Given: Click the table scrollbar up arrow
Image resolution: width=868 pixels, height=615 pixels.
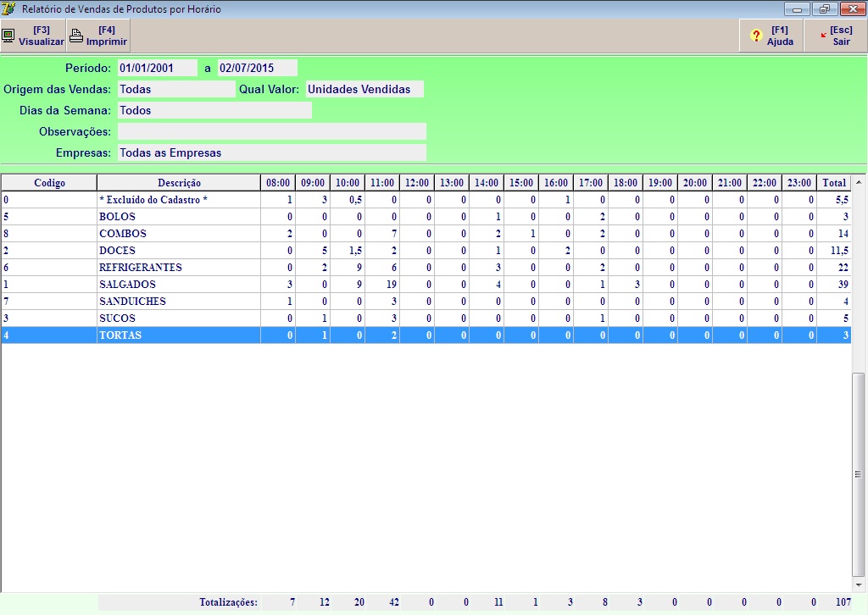Looking at the screenshot, I should tap(859, 182).
